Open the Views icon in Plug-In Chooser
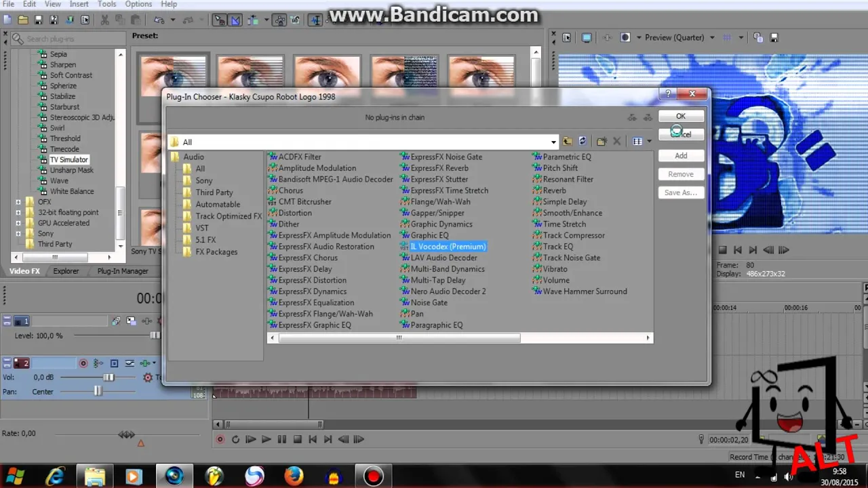Screen dimensions: 868x488 (x=637, y=142)
